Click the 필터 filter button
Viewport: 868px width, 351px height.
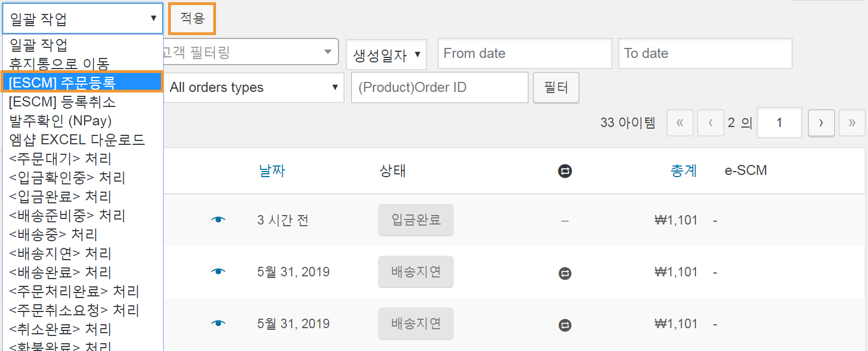[556, 87]
